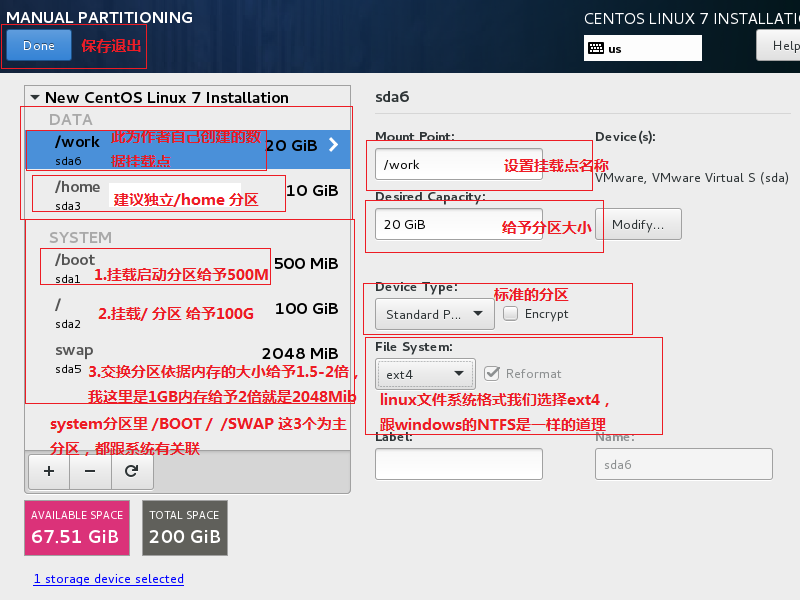Open the Device Type dropdown
The height and width of the screenshot is (600, 800).
pyautogui.click(x=434, y=313)
